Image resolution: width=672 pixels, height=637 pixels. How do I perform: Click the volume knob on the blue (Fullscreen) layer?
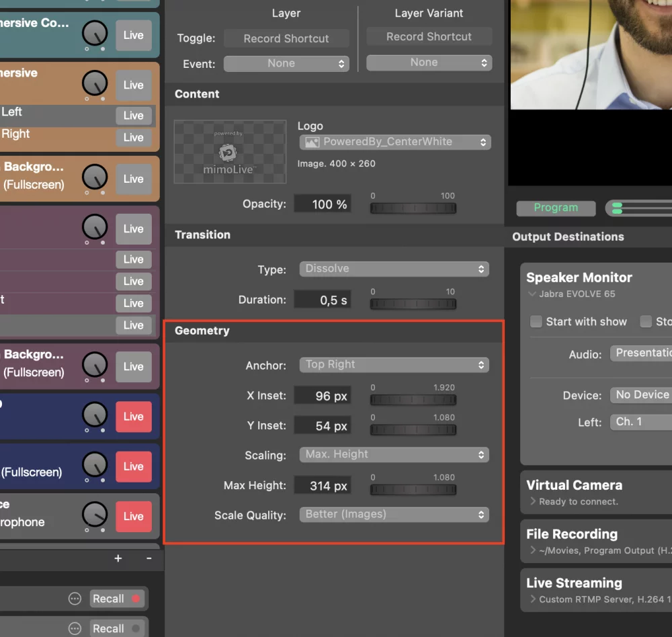(x=95, y=465)
